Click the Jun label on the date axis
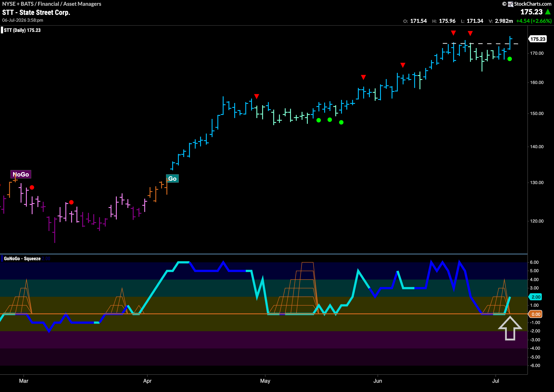This screenshot has height=392, width=554. coord(378,381)
